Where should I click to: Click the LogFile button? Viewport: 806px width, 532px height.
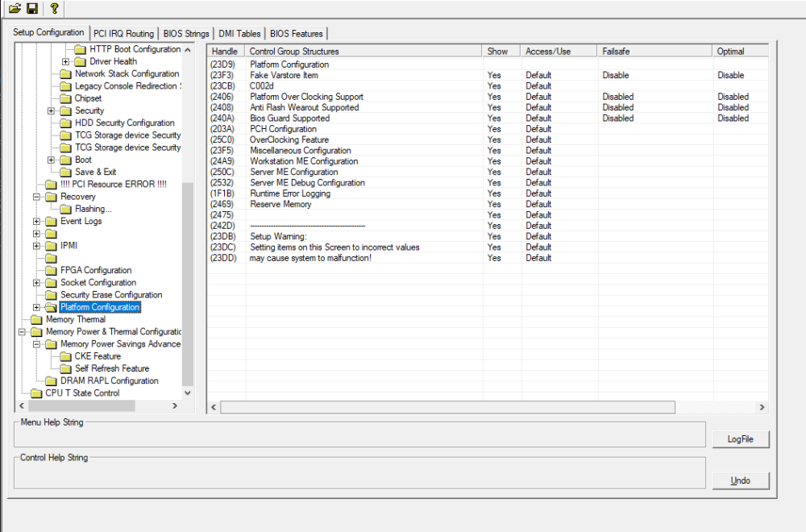741,439
